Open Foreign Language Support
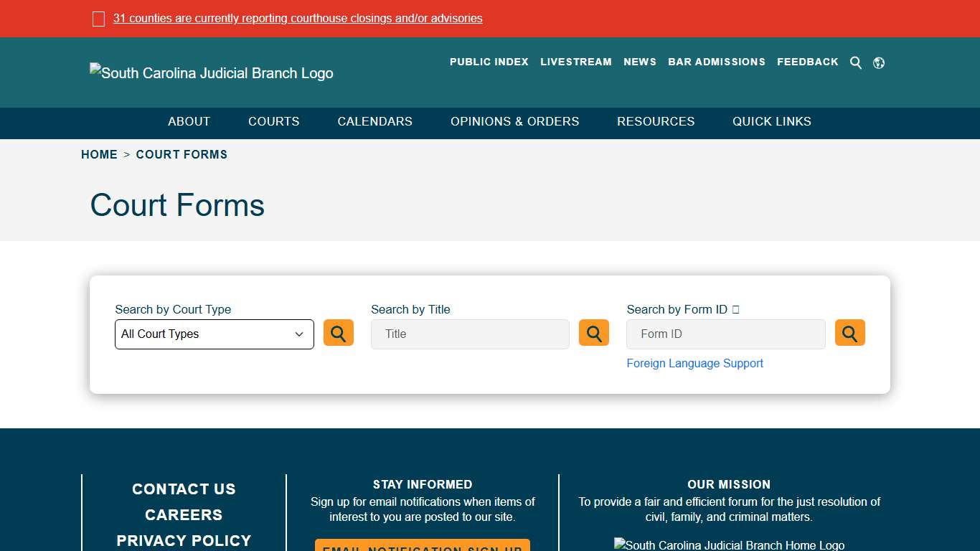Viewport: 980px width, 551px height. (694, 363)
